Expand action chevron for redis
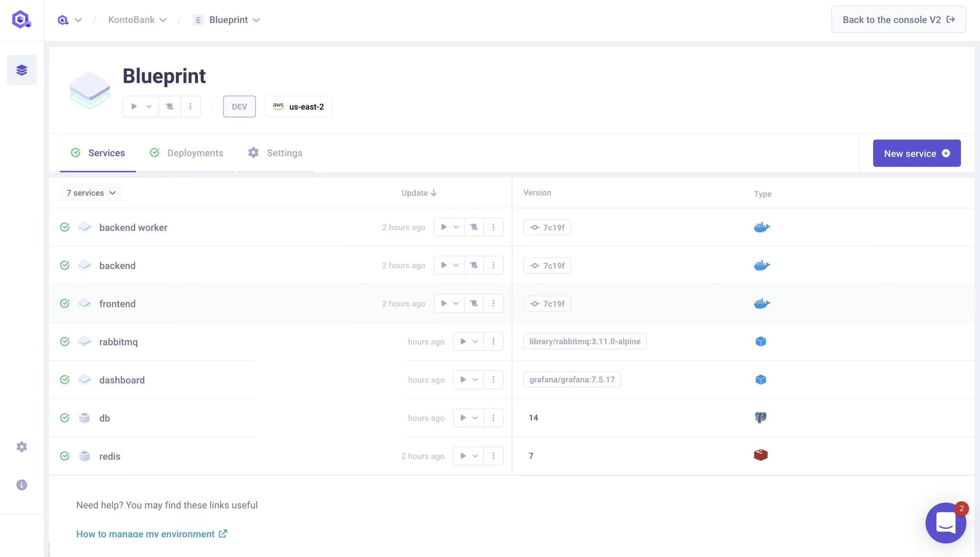The height and width of the screenshot is (557, 980). coord(475,456)
